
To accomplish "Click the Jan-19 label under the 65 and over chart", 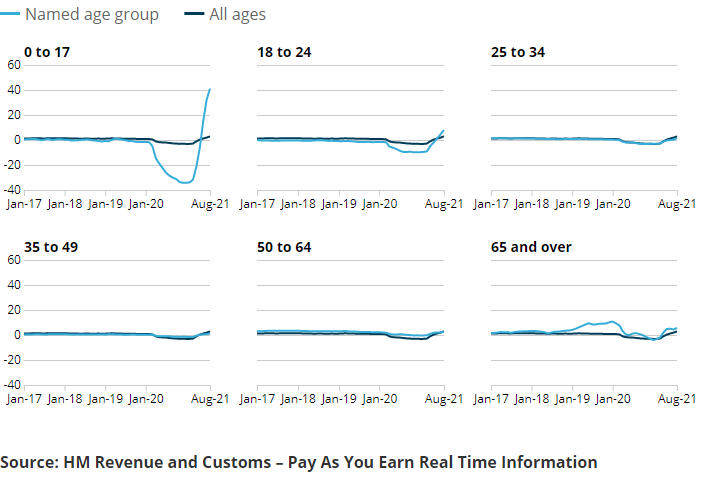I will tap(572, 398).
